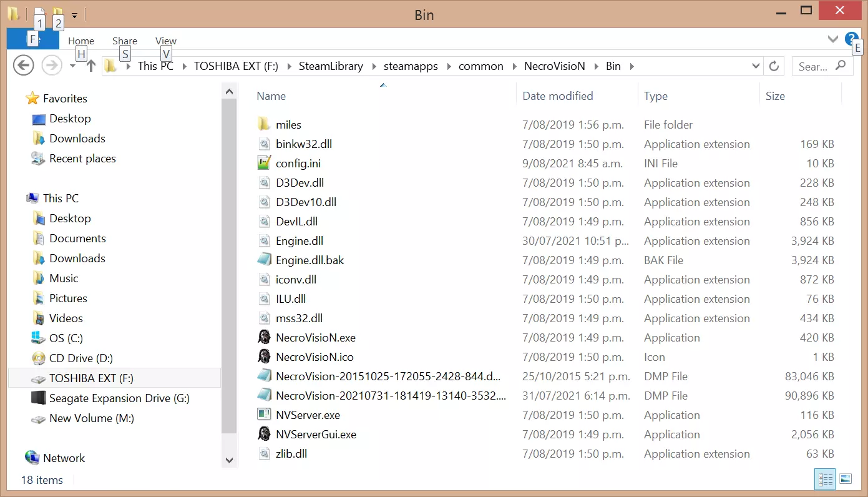Switch to the Home ribbon tab
The height and width of the screenshot is (497, 868).
click(81, 41)
